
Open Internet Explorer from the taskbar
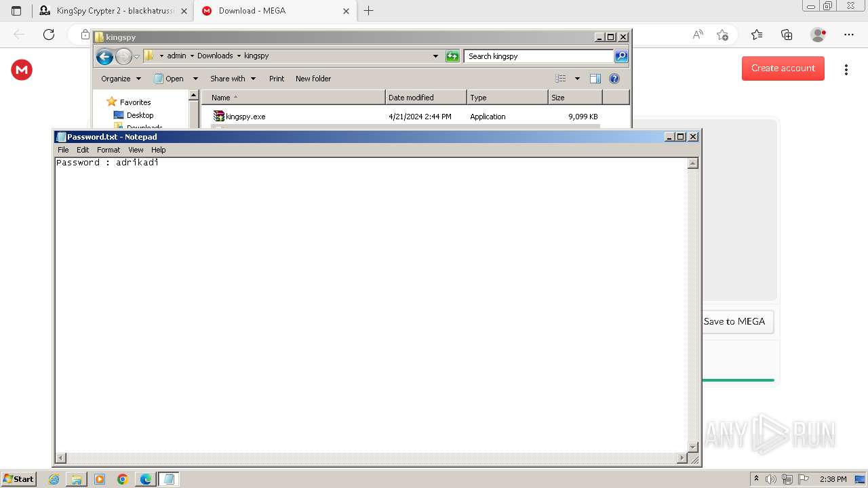(x=54, y=479)
